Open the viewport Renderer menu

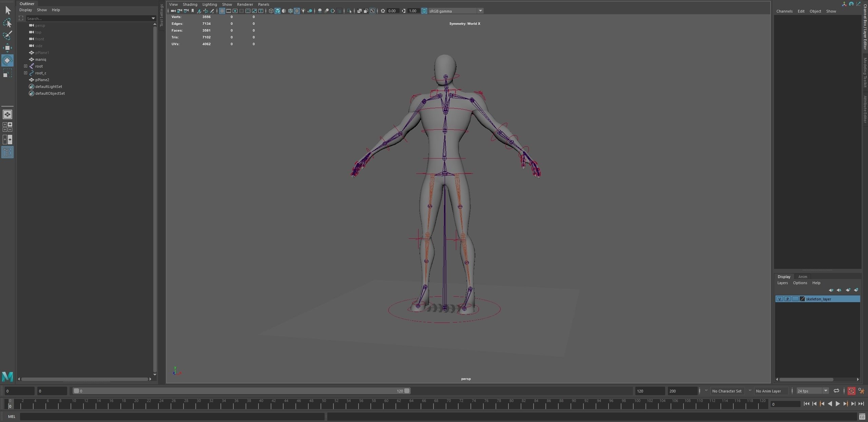pyautogui.click(x=245, y=4)
